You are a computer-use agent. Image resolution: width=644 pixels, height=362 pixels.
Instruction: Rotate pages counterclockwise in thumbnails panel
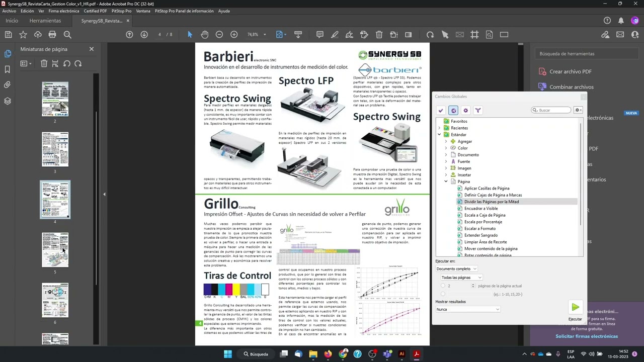coord(66,63)
